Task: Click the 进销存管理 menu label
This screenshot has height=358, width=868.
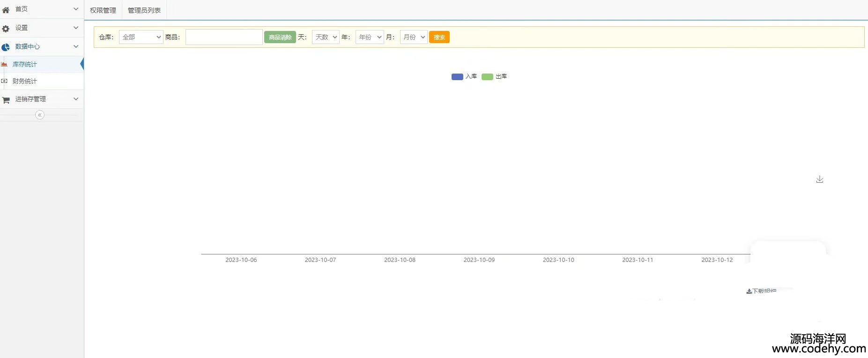Action: 30,99
